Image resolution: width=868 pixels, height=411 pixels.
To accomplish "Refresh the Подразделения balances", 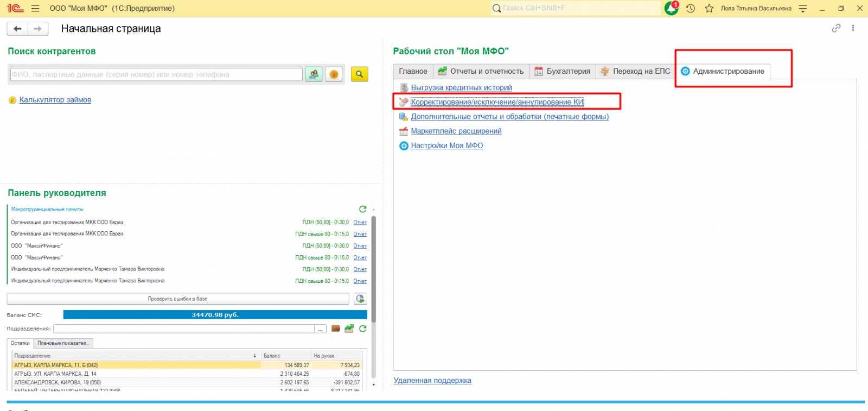I will (x=362, y=328).
